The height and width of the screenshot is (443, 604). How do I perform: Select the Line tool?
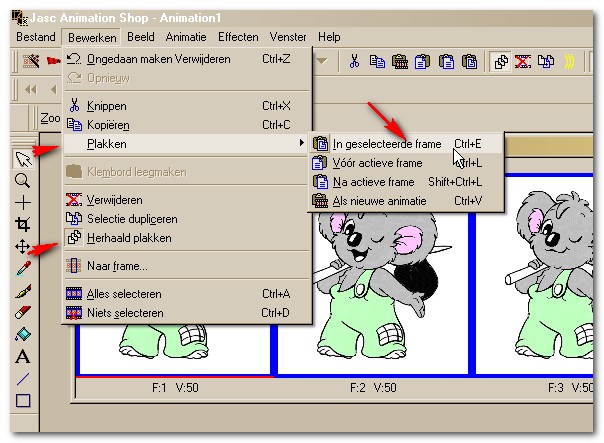(23, 379)
